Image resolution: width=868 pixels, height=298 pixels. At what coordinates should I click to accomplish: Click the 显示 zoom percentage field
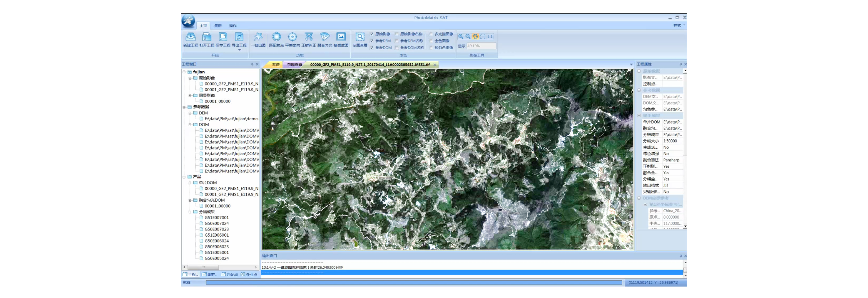tap(481, 46)
